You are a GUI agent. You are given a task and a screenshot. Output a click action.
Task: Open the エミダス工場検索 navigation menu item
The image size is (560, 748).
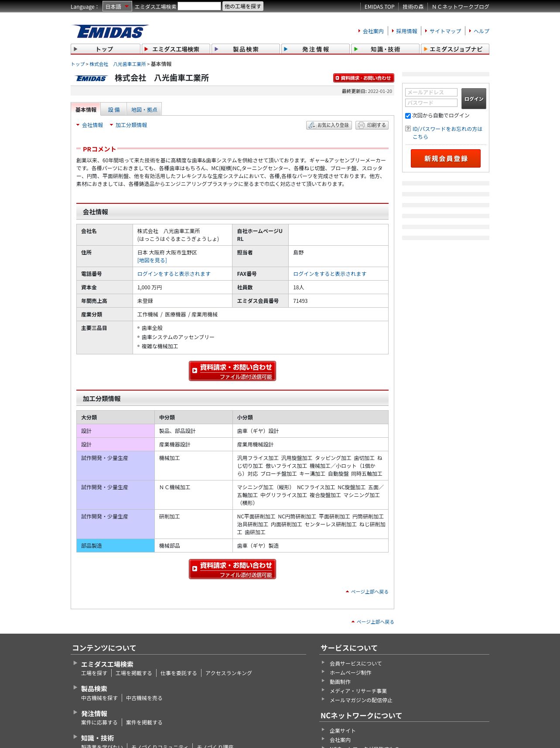click(176, 49)
